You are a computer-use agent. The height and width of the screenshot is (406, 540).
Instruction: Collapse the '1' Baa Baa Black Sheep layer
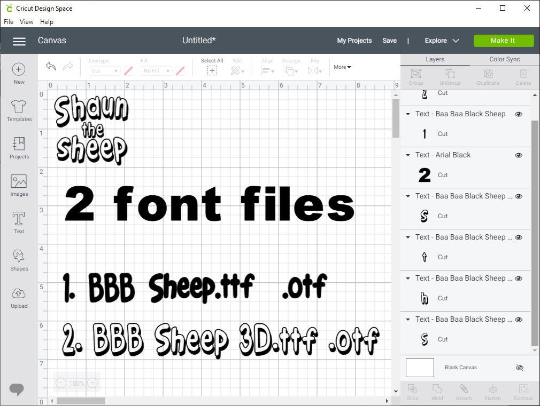pyautogui.click(x=408, y=114)
